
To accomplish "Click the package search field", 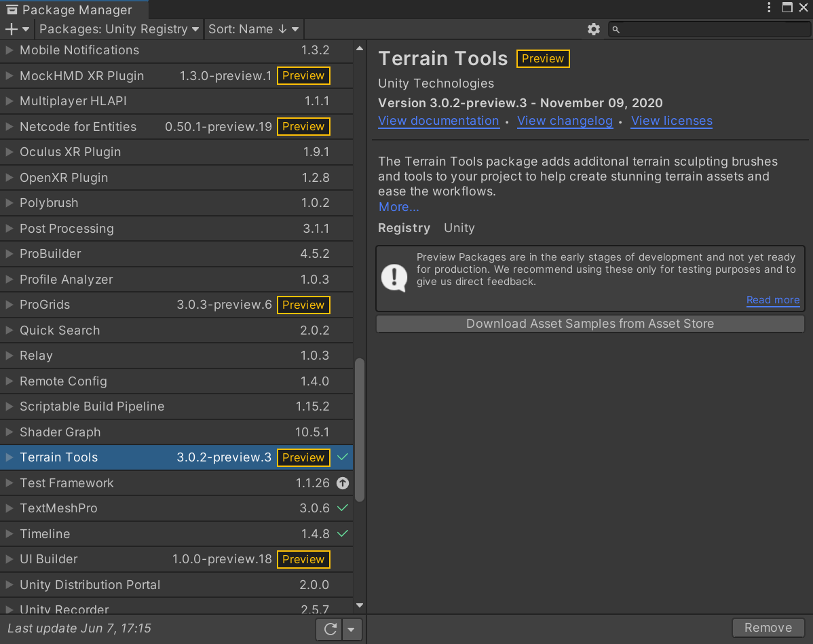I will [x=708, y=30].
